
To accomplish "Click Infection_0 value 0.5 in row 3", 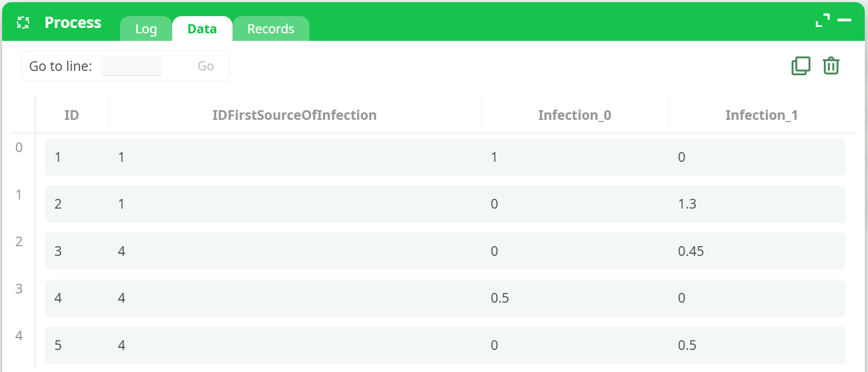I will click(x=500, y=298).
